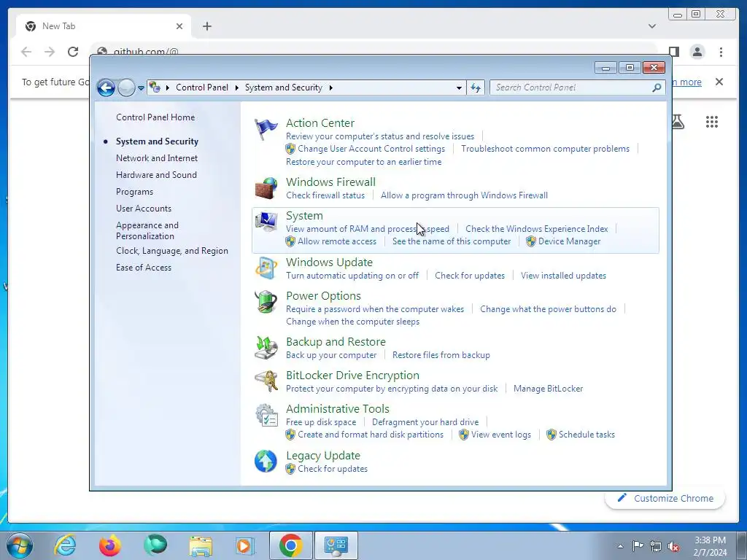Launch Firefox from taskbar
Image resolution: width=747 pixels, height=560 pixels.
point(110,545)
